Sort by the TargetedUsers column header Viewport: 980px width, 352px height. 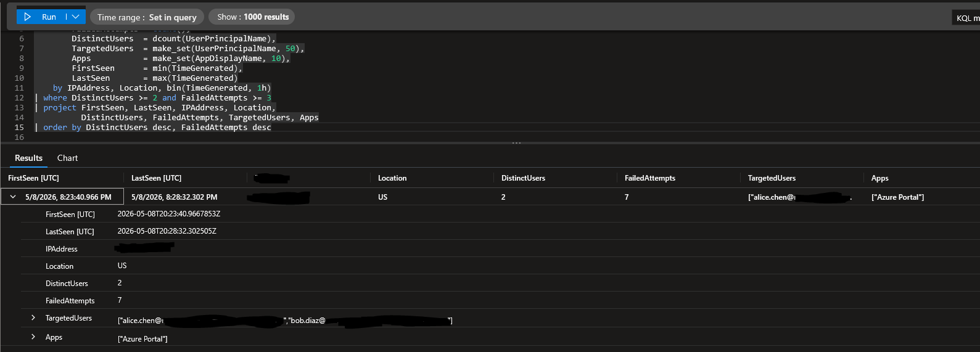772,178
